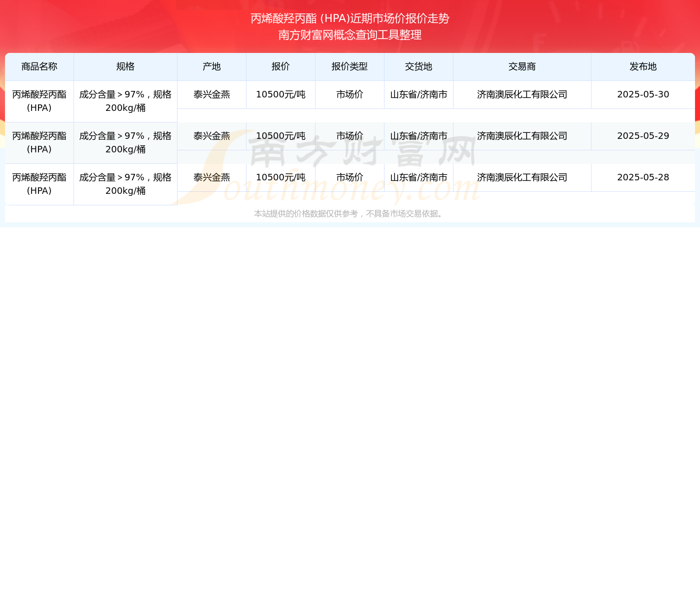Click 市场价 in the 2025-05-30 row

[x=350, y=95]
